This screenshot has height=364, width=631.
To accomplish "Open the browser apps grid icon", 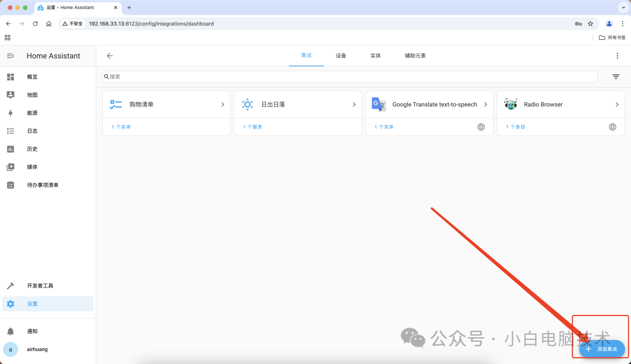I will tap(7, 38).
